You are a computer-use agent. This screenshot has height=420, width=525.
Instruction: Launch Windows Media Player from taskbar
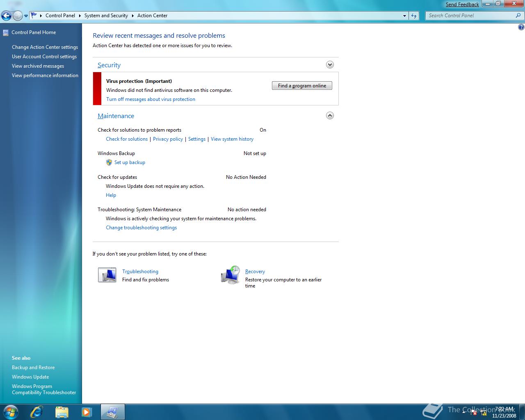[x=87, y=412]
